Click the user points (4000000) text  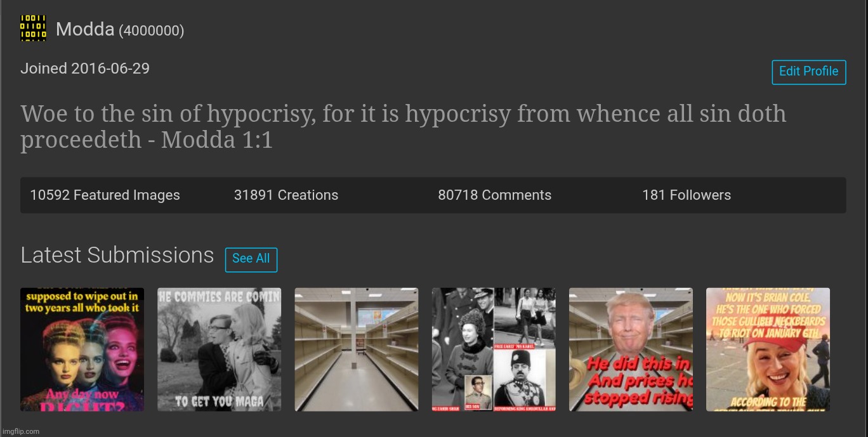[151, 30]
